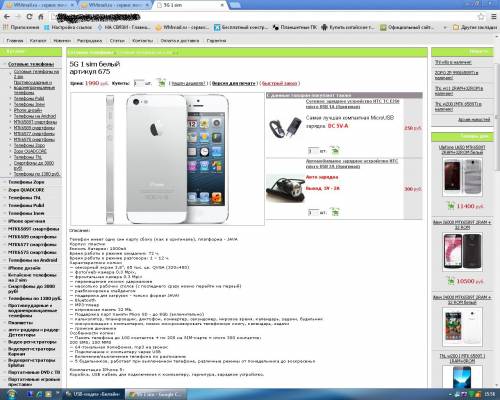Select the '5G 1 sim' browser tab

190,5
